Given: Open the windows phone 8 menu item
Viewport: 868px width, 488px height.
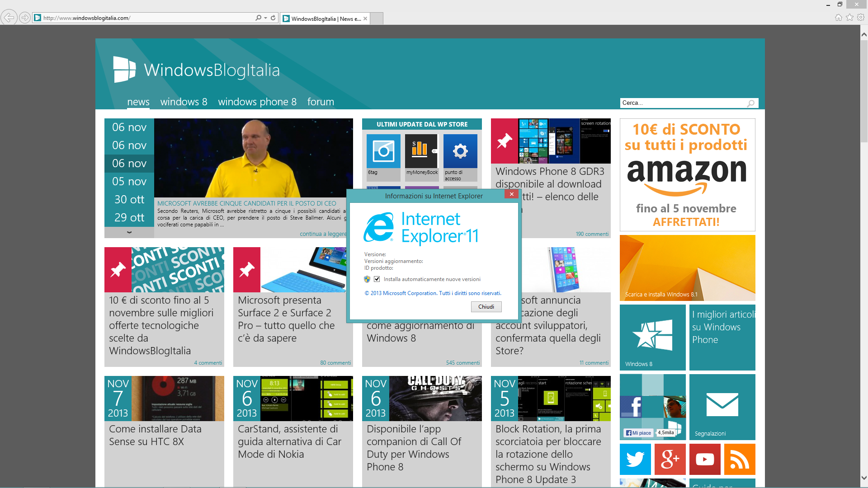Looking at the screenshot, I should pos(257,102).
